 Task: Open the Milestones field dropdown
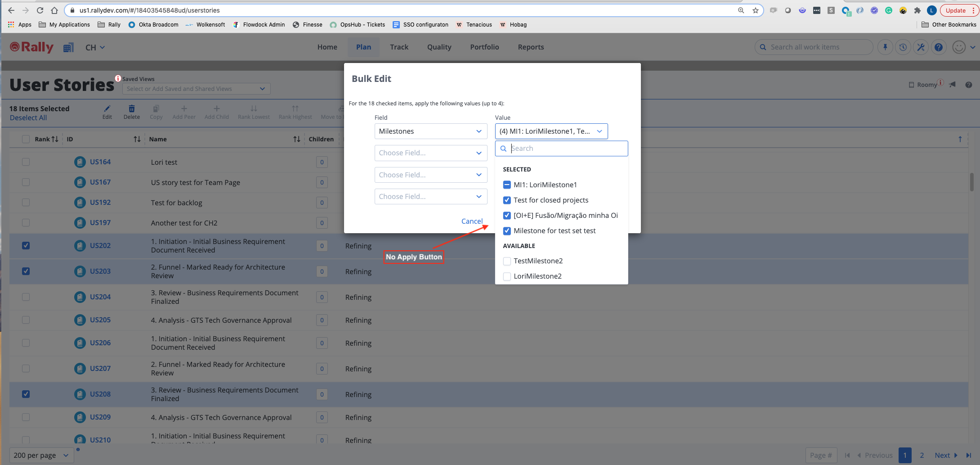tap(430, 131)
